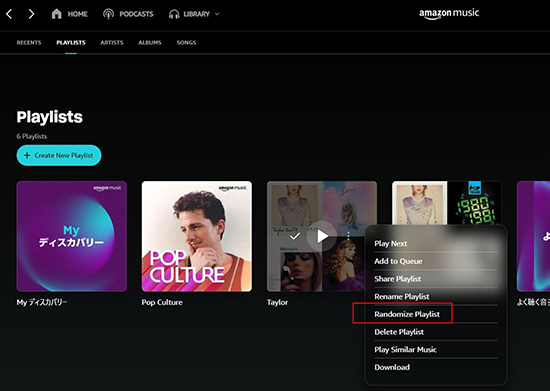This screenshot has height=391, width=550.
Task: Choose Add to Queue menu entry
Action: [x=436, y=261]
